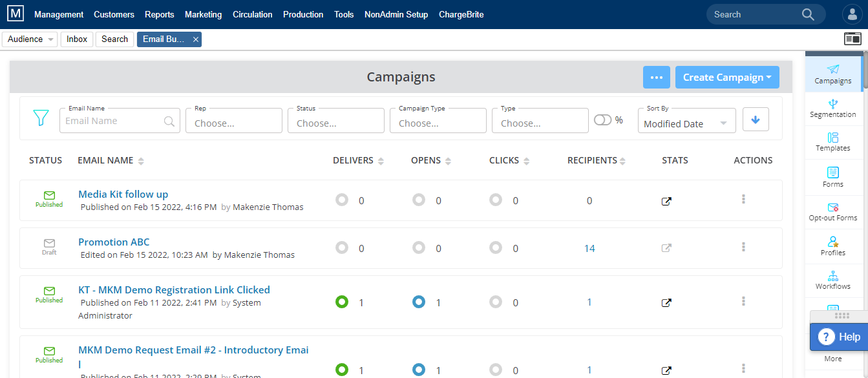Open the Forms sidebar icon
Viewport: 868px width, 378px height.
tap(833, 177)
